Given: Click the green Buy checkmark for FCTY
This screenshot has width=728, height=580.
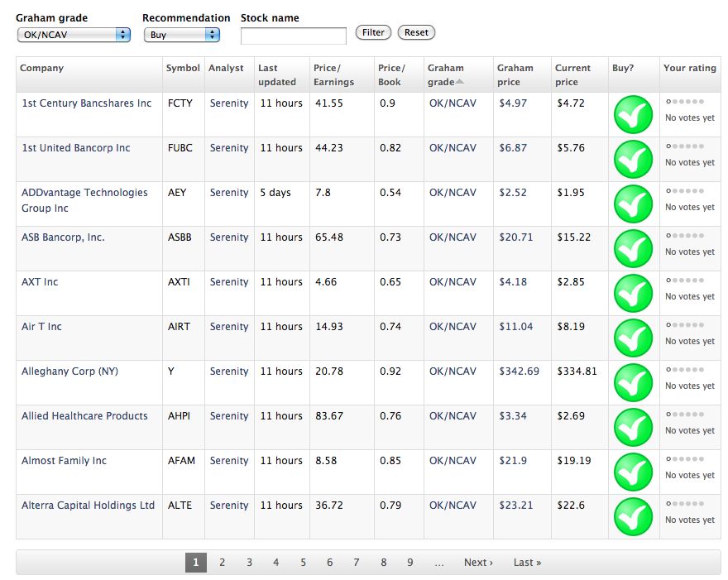Looking at the screenshot, I should click(x=633, y=115).
